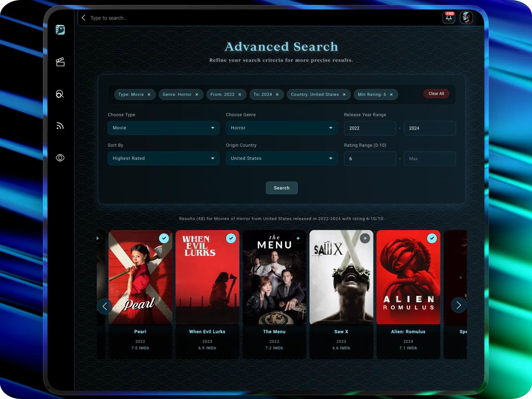Open the Sort By dropdown showing Highest Rated
This screenshot has height=399, width=532.
tap(163, 158)
